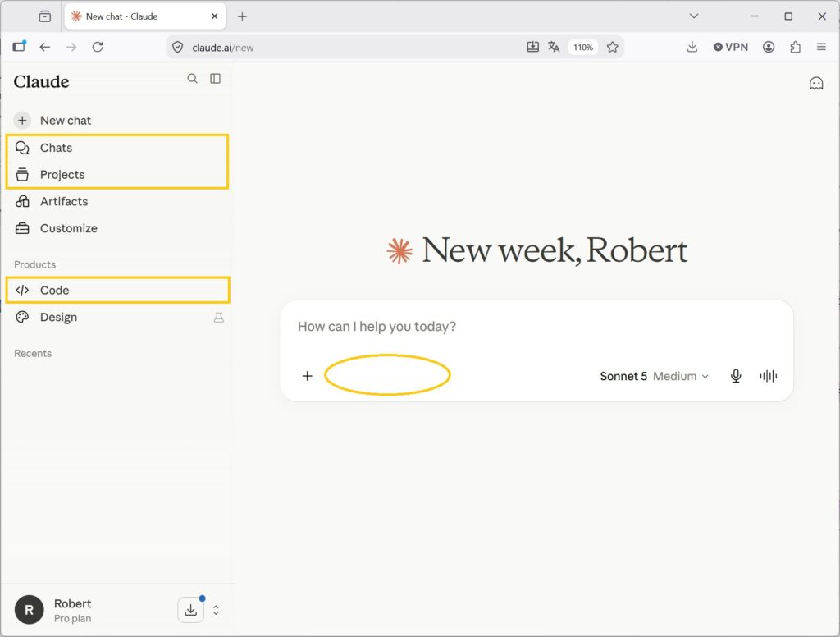Focus the 'How can I help you today?' field

[x=536, y=327]
